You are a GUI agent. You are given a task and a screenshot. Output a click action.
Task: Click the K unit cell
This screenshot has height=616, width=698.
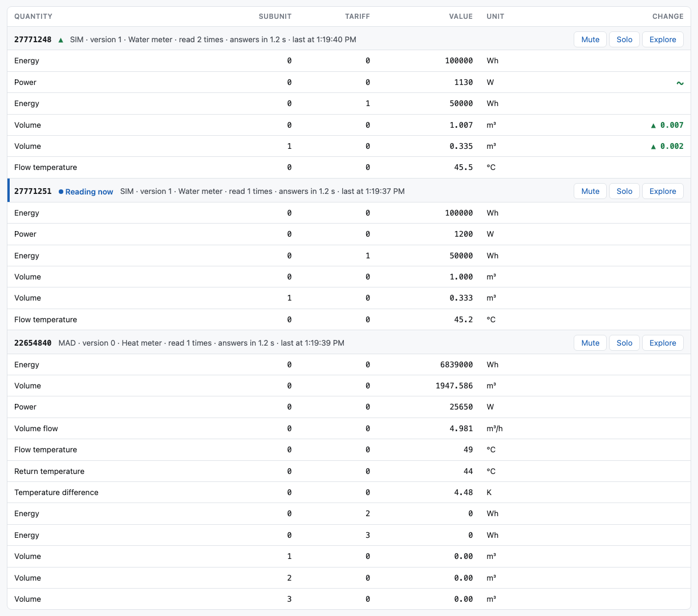(x=489, y=492)
